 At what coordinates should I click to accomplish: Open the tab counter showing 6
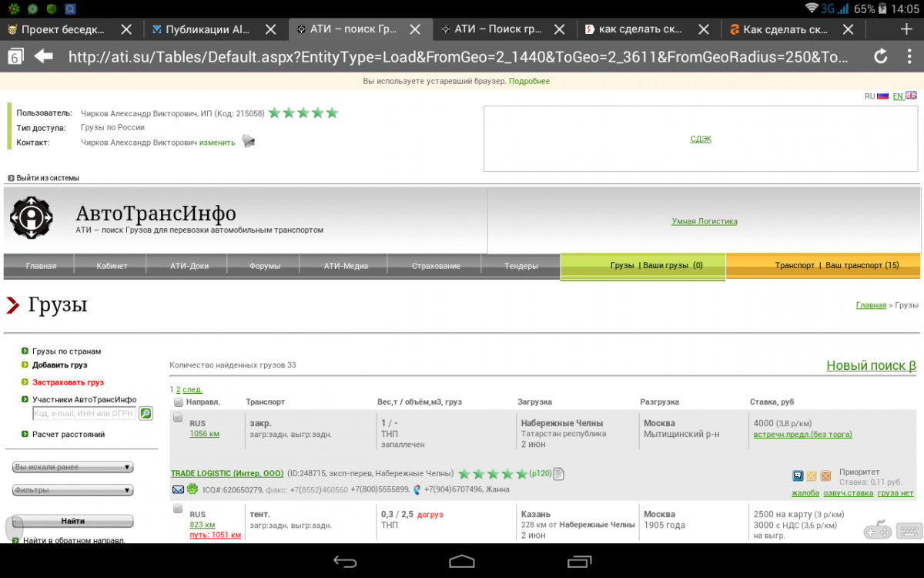(x=15, y=57)
